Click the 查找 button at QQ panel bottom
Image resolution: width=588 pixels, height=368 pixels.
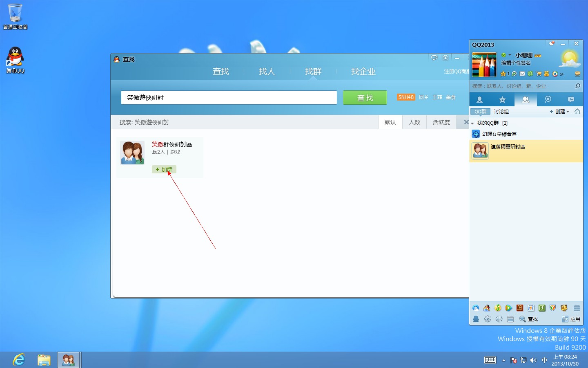tap(529, 319)
